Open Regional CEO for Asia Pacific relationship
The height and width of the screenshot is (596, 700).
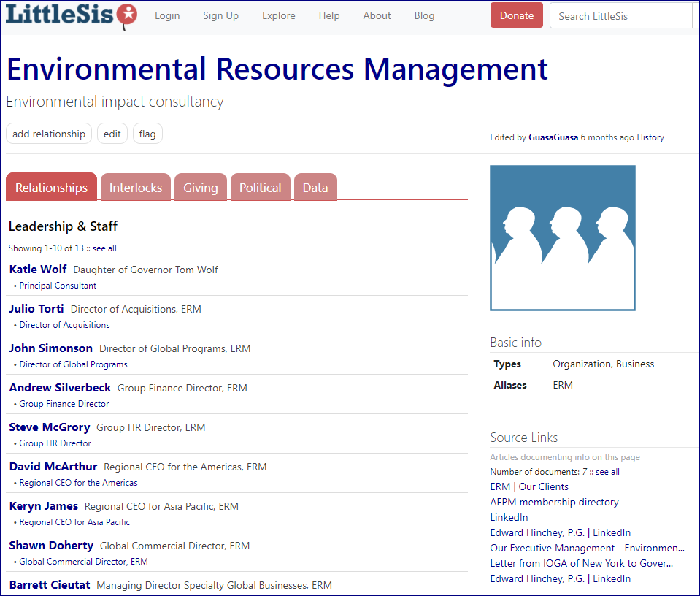point(74,521)
